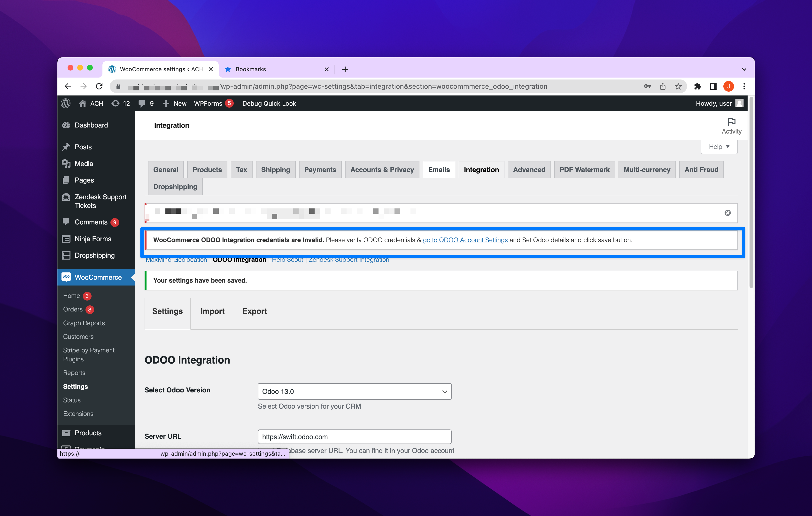Open Customers submenu
The height and width of the screenshot is (516, 812).
78,336
